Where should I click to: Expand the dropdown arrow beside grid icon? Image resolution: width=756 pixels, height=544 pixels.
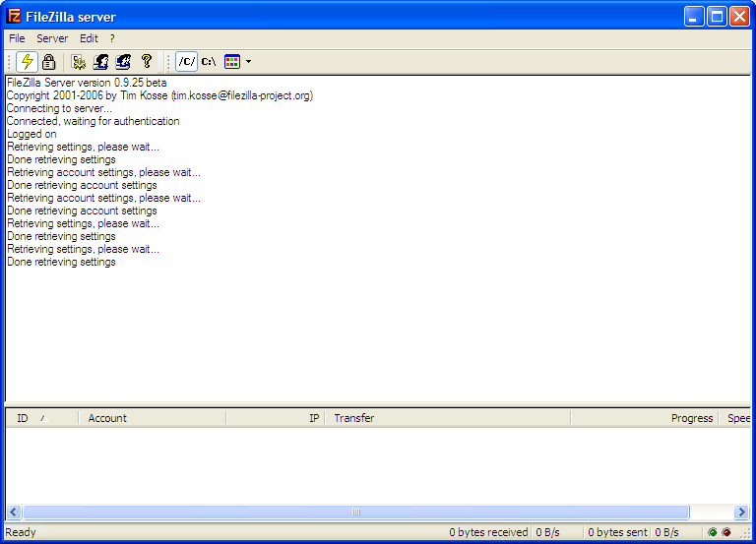coord(248,62)
